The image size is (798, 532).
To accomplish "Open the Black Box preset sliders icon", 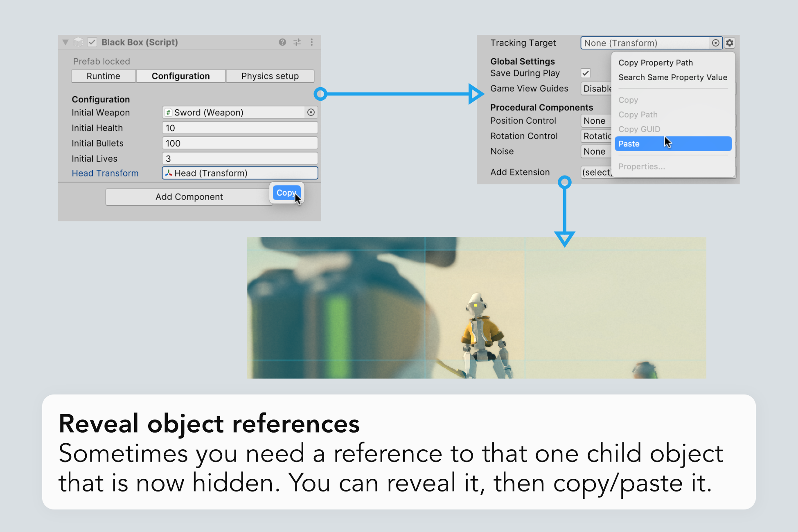I will coord(297,42).
